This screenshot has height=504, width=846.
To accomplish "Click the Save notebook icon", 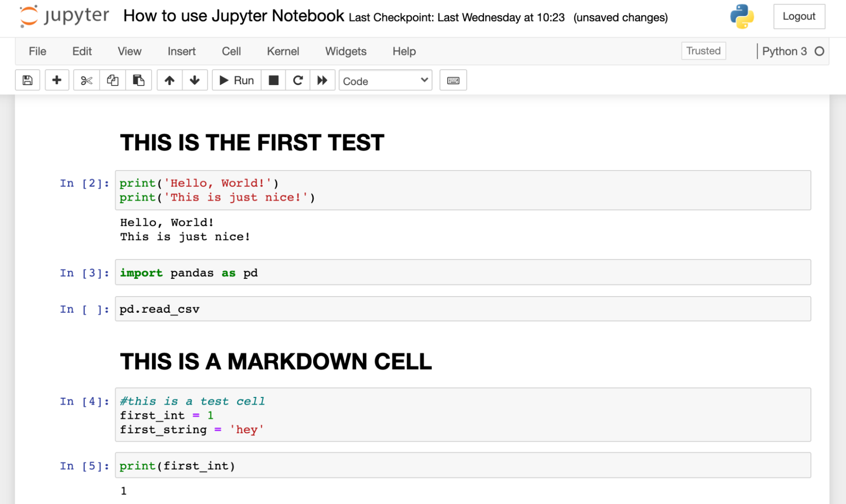I will [x=28, y=80].
